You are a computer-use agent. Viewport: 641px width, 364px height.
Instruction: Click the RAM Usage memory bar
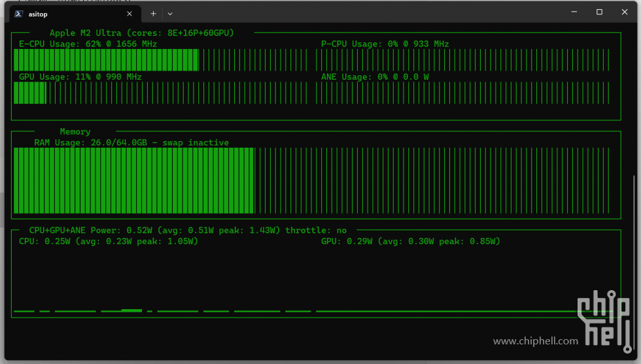tap(311, 180)
